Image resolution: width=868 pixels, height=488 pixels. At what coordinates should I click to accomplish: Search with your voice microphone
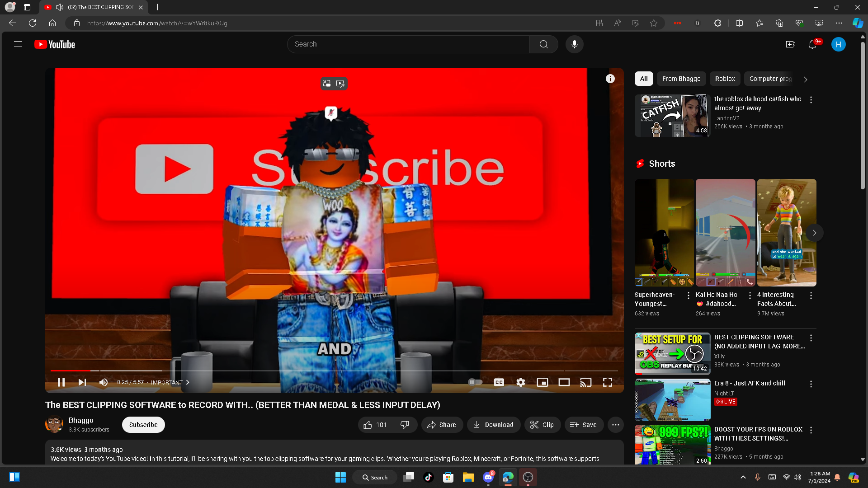(x=575, y=44)
